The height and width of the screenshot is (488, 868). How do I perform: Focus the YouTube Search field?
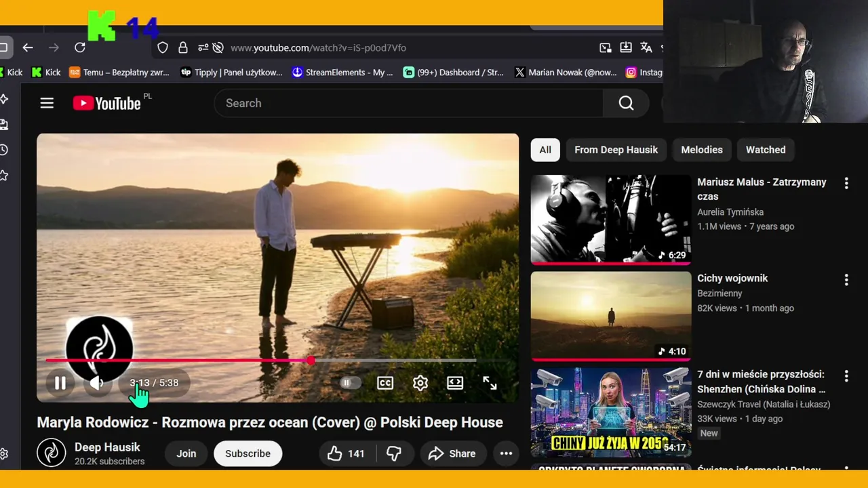tap(408, 103)
